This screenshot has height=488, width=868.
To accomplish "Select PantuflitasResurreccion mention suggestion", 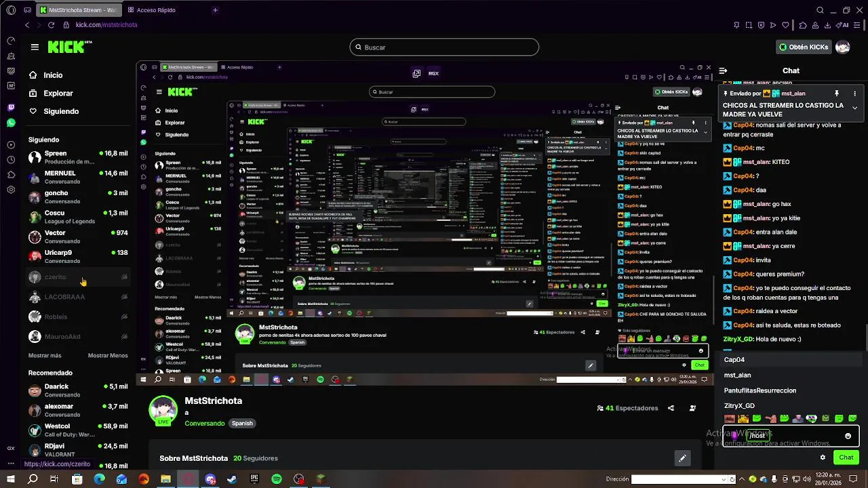I will coord(790,390).
